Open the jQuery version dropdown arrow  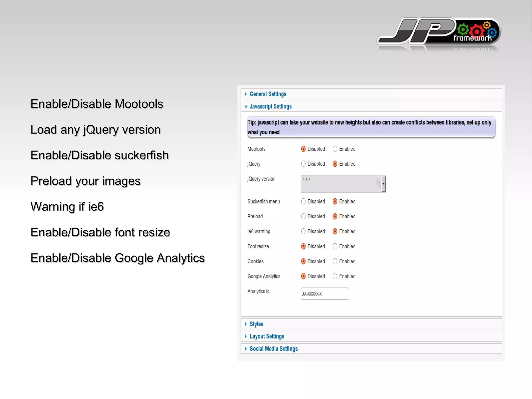[383, 184]
